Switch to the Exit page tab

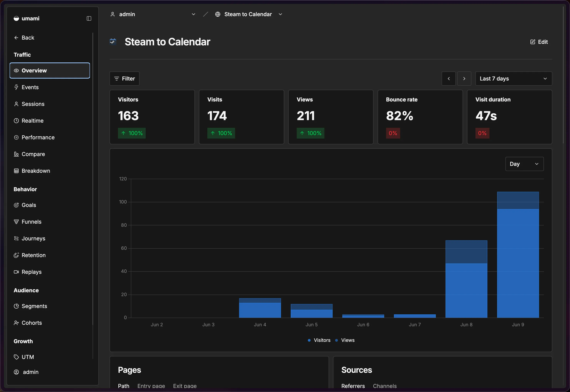185,386
